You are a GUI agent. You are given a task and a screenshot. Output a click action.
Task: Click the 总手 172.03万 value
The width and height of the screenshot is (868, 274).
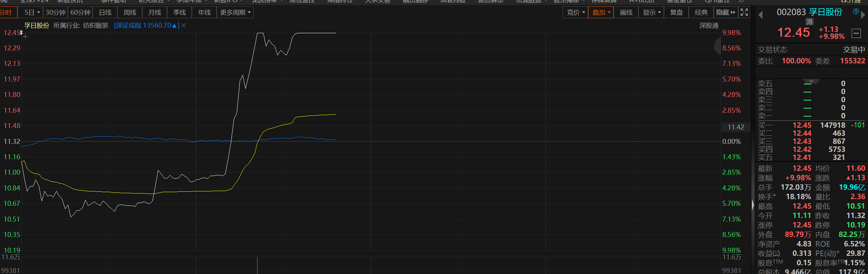[796, 187]
